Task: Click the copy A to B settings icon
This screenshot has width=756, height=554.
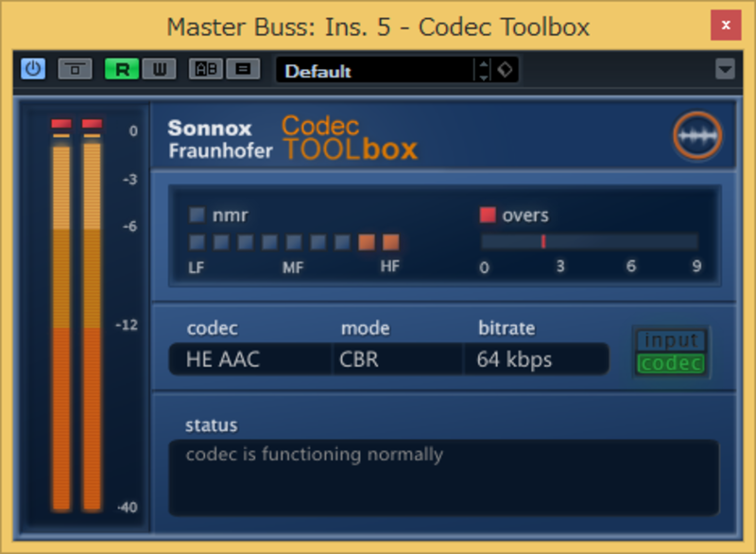Action: pos(243,69)
